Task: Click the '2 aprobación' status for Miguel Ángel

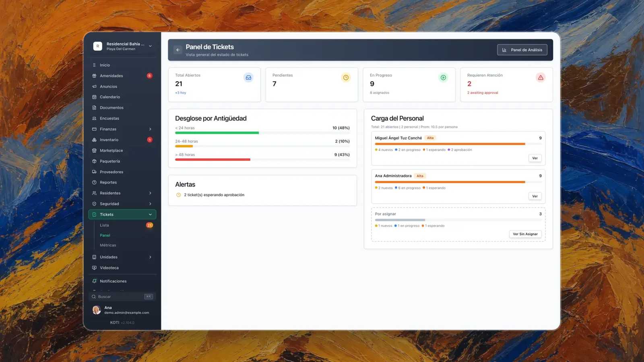Action: 460,150
